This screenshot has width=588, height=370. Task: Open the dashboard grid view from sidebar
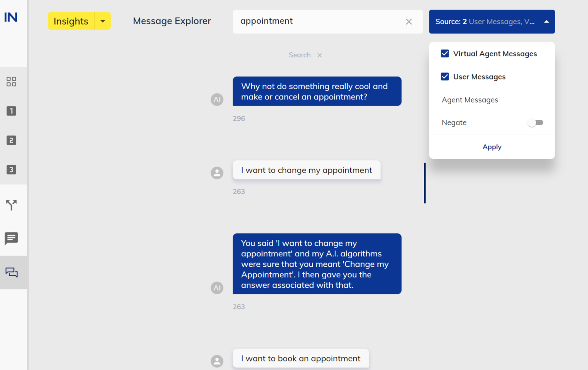point(11,81)
